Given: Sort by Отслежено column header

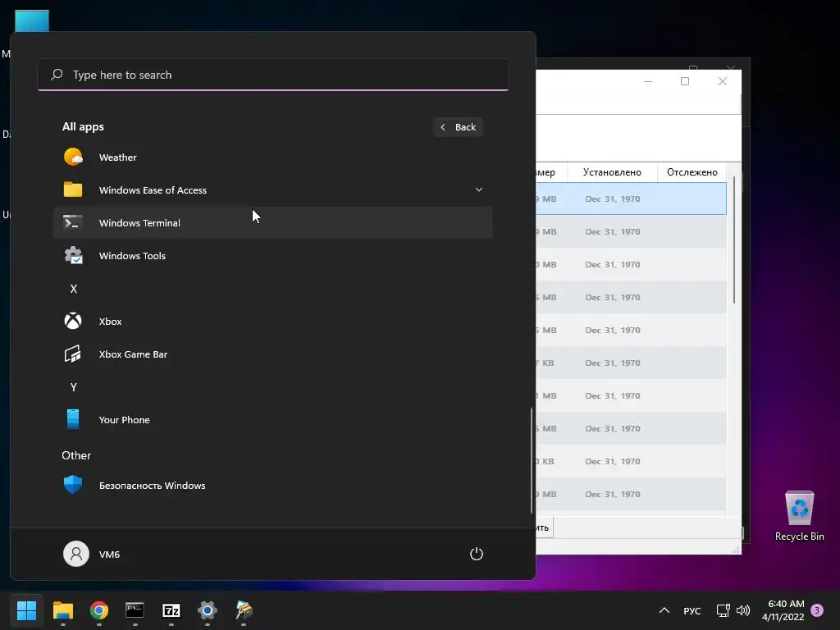Looking at the screenshot, I should 692,172.
